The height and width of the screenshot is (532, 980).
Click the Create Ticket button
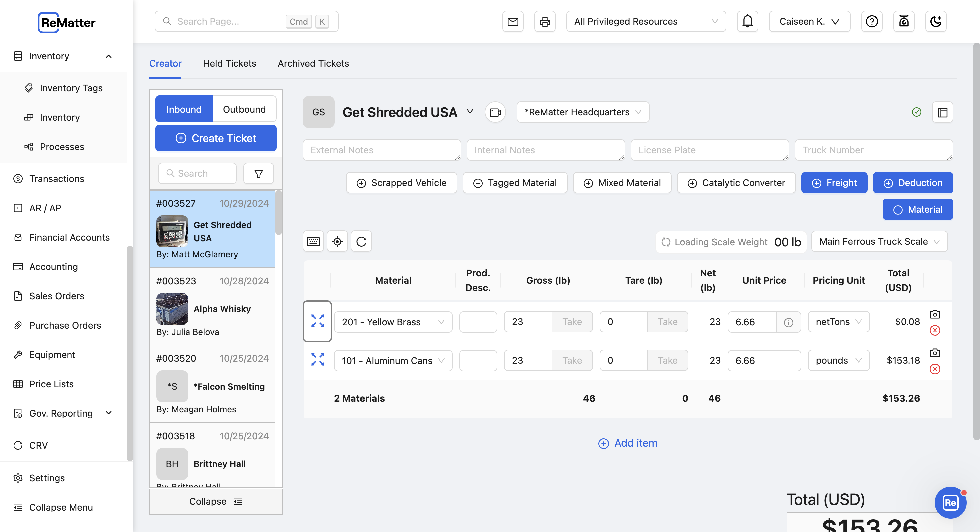[x=216, y=138]
